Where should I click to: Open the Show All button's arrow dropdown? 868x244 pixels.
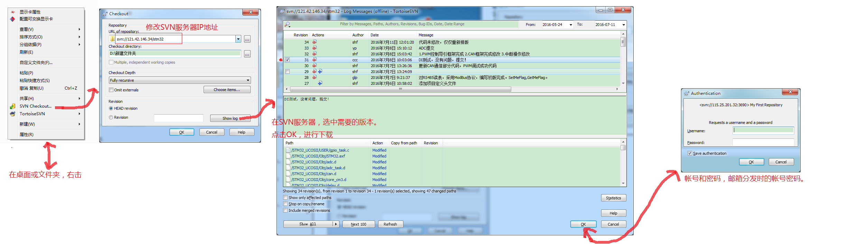click(336, 224)
